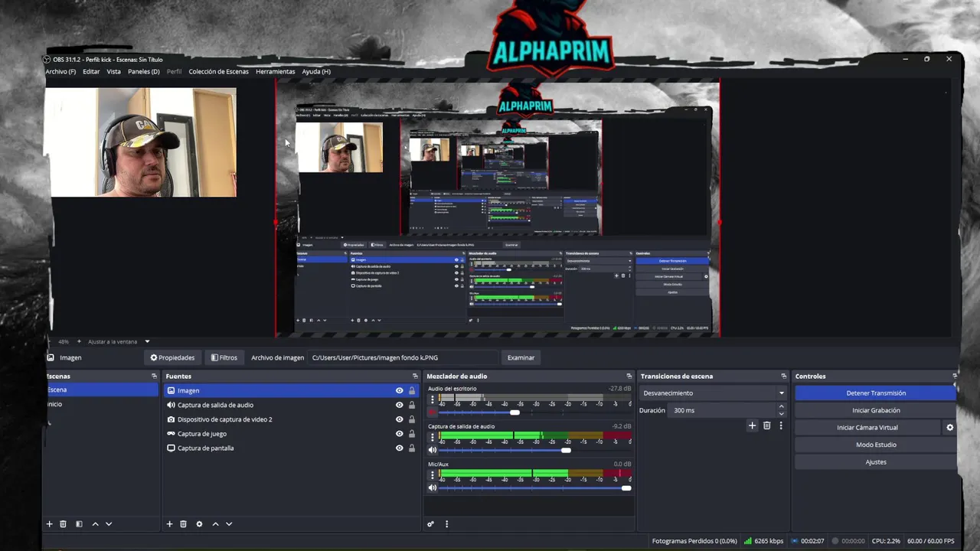Screen dimensions: 980x551
Task: Open Ajustar a la ventana scaling dropdown
Action: click(x=119, y=341)
